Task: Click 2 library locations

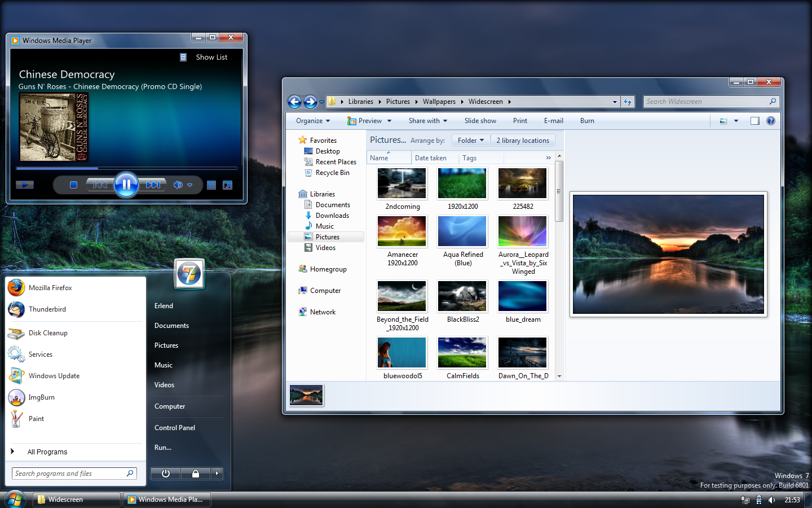Action: pyautogui.click(x=523, y=141)
